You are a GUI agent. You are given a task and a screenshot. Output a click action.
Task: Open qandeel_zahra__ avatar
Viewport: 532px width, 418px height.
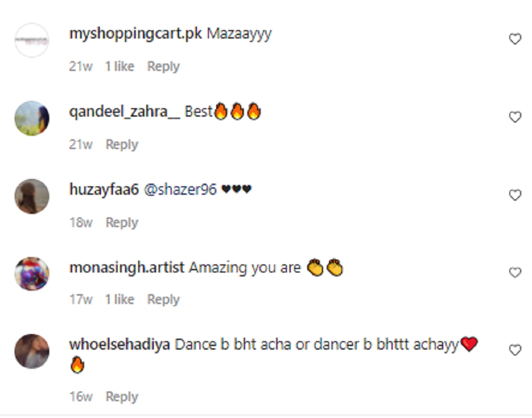31,118
